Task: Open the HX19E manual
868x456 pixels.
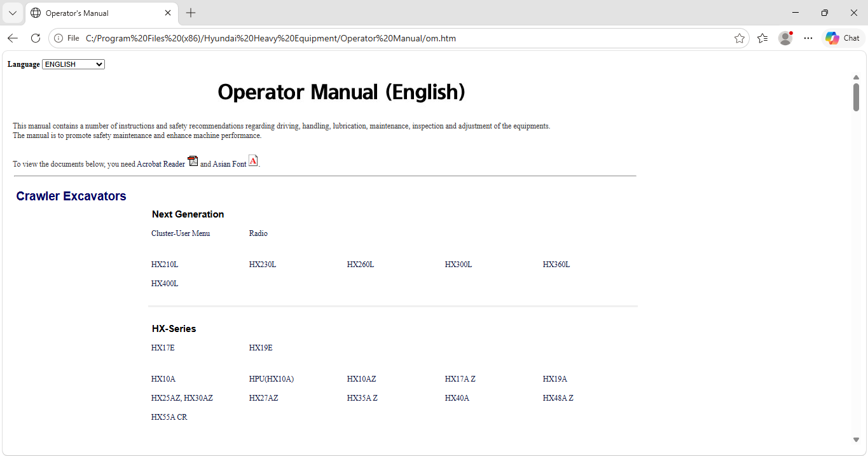Action: [x=261, y=348]
